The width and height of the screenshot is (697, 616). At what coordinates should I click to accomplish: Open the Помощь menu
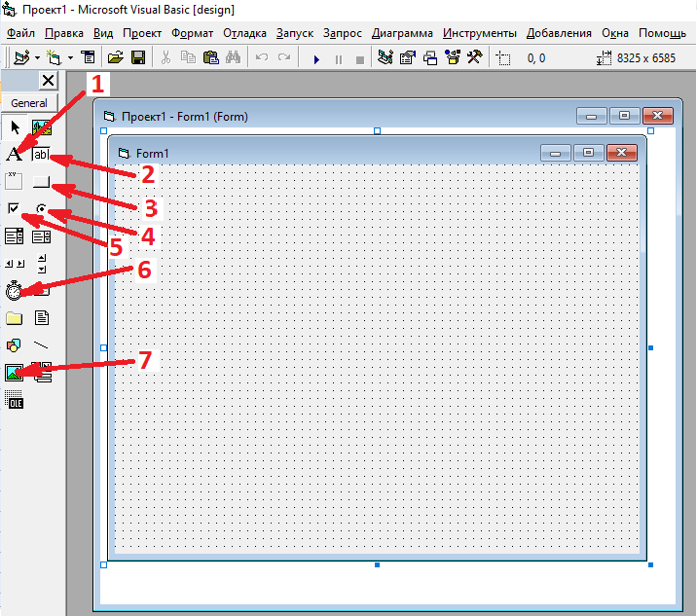[x=662, y=33]
